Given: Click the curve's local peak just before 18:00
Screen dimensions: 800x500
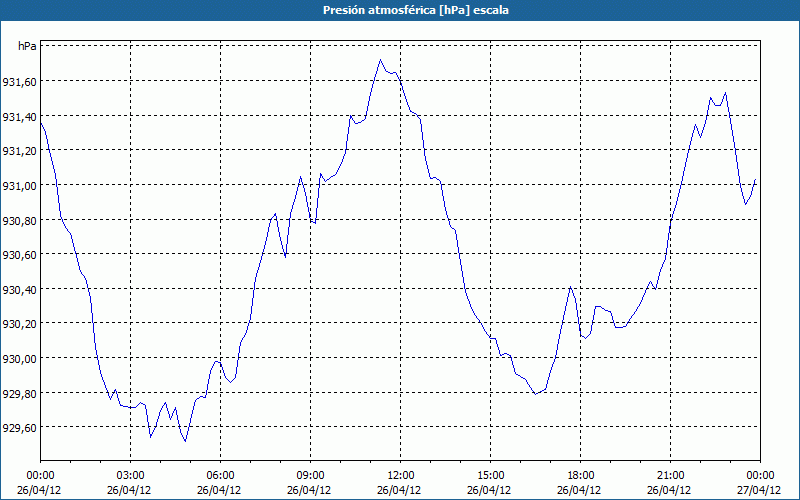Looking at the screenshot, I should [x=570, y=287].
